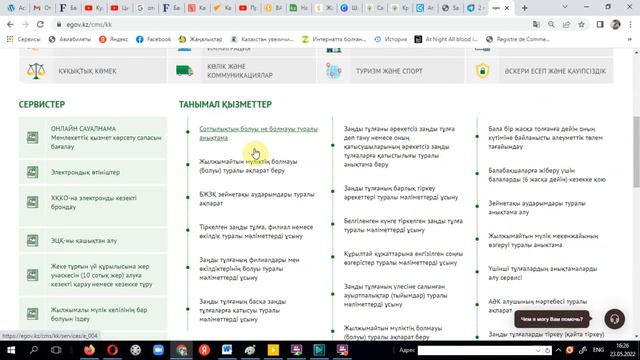Viewport: 640px width, 360px height.
Task: Open a new browser tab
Action: click(x=524, y=8)
